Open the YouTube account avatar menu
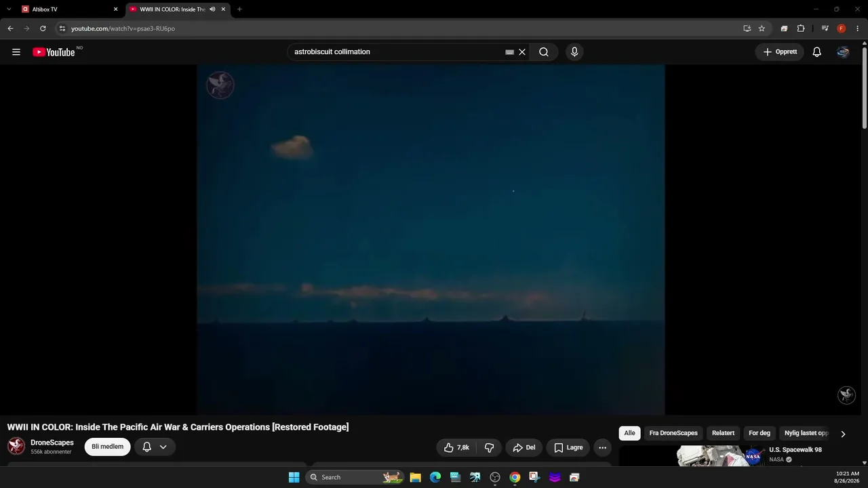The width and height of the screenshot is (868, 488). click(x=843, y=52)
